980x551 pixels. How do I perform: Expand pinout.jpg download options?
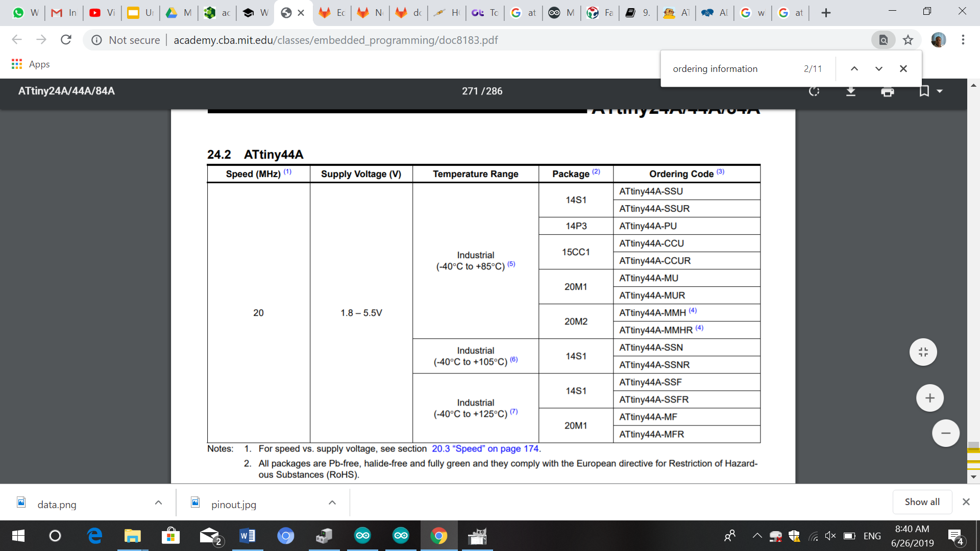point(332,503)
